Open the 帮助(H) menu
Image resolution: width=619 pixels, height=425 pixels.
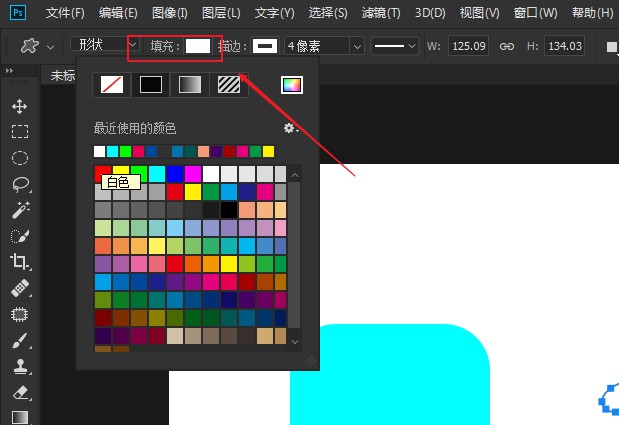click(592, 13)
